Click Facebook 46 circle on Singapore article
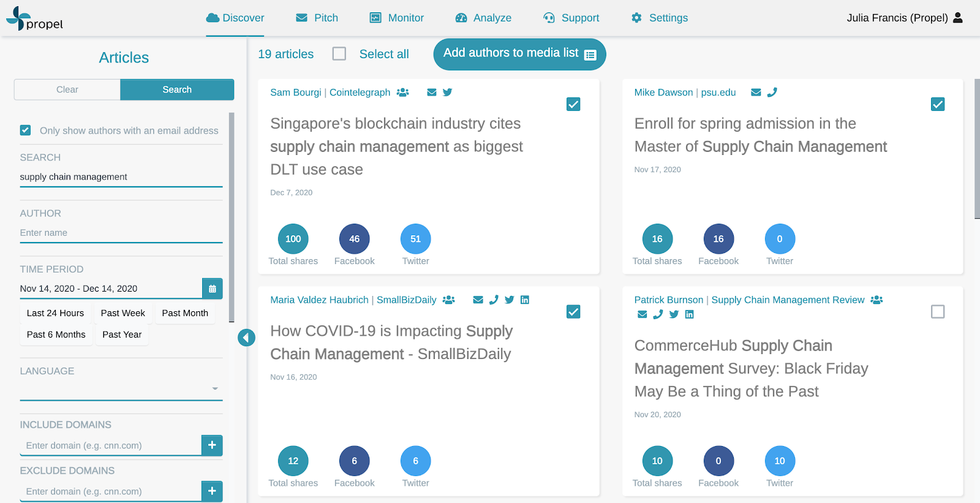980x503 pixels. [x=355, y=239]
